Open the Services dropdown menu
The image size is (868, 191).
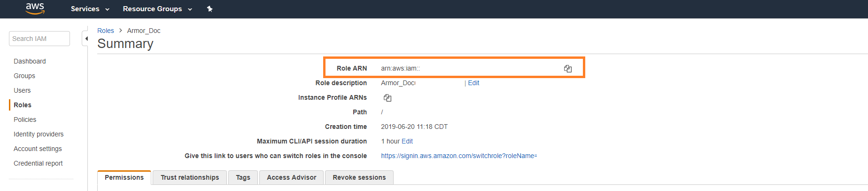coord(90,9)
